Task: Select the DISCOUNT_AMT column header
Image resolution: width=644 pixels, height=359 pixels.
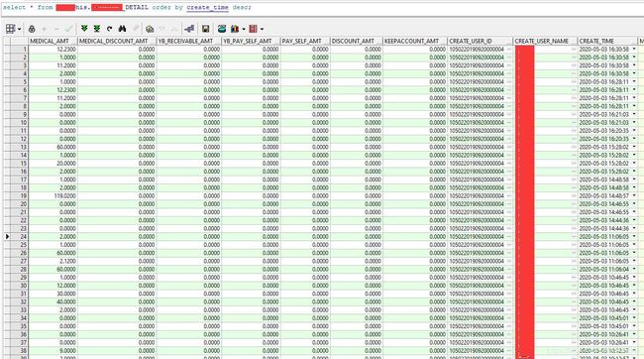Action: 357,41
